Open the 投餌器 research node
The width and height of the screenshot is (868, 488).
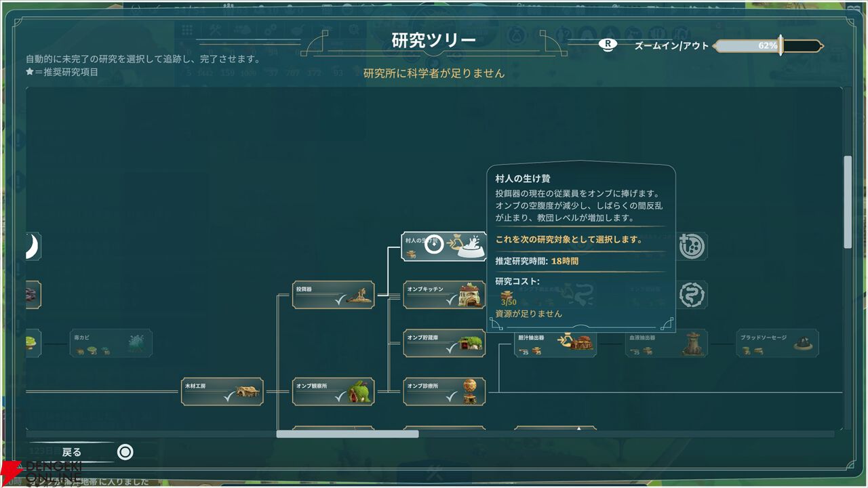tap(333, 295)
